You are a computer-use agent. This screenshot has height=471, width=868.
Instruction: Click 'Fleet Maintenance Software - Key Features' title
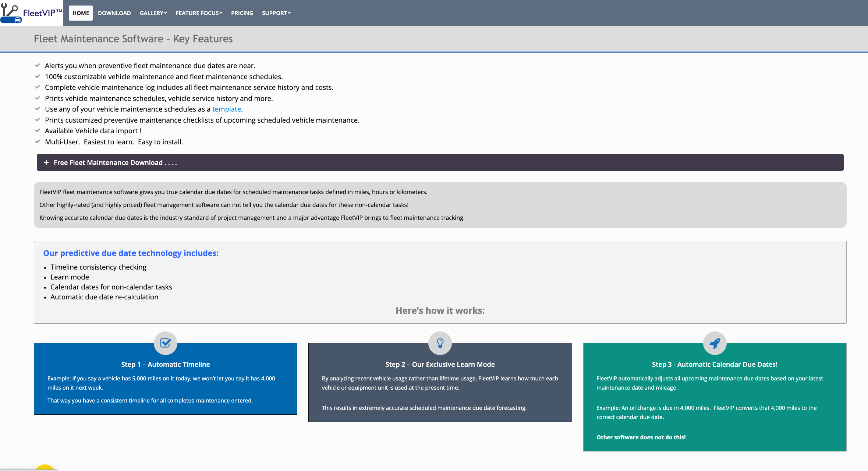tap(133, 39)
